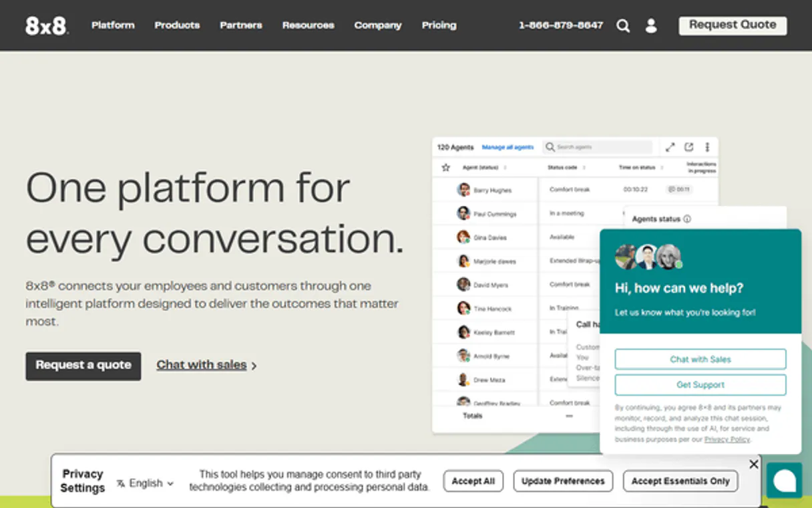Click the expand arrows icon in agents panel

tap(670, 147)
